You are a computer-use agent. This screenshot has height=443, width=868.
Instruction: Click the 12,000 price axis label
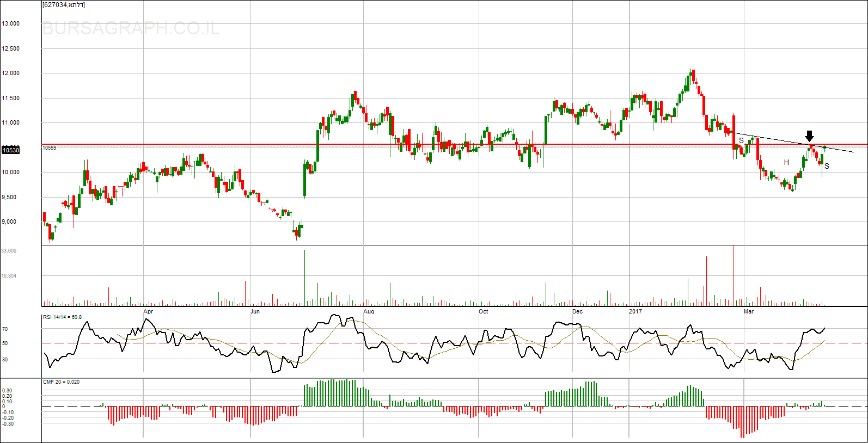pos(11,73)
